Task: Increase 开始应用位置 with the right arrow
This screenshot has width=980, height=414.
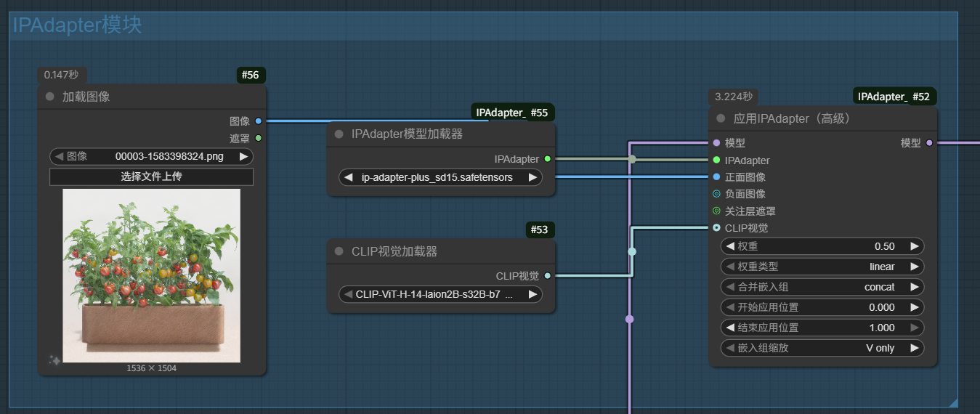Action: pos(915,307)
